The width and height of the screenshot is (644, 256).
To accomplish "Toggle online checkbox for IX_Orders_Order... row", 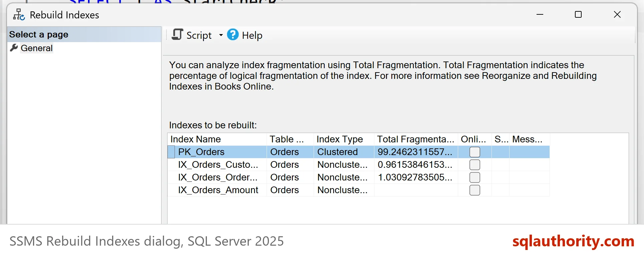I will (x=475, y=177).
